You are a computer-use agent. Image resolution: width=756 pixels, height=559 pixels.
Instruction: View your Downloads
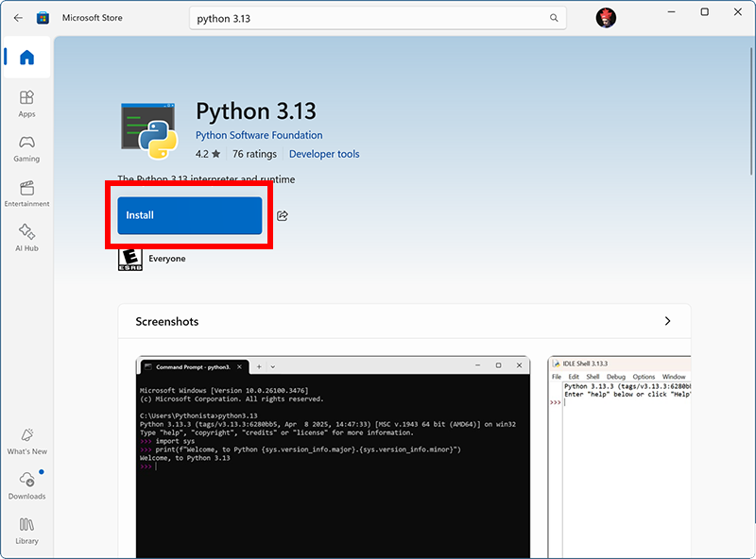[x=26, y=486]
